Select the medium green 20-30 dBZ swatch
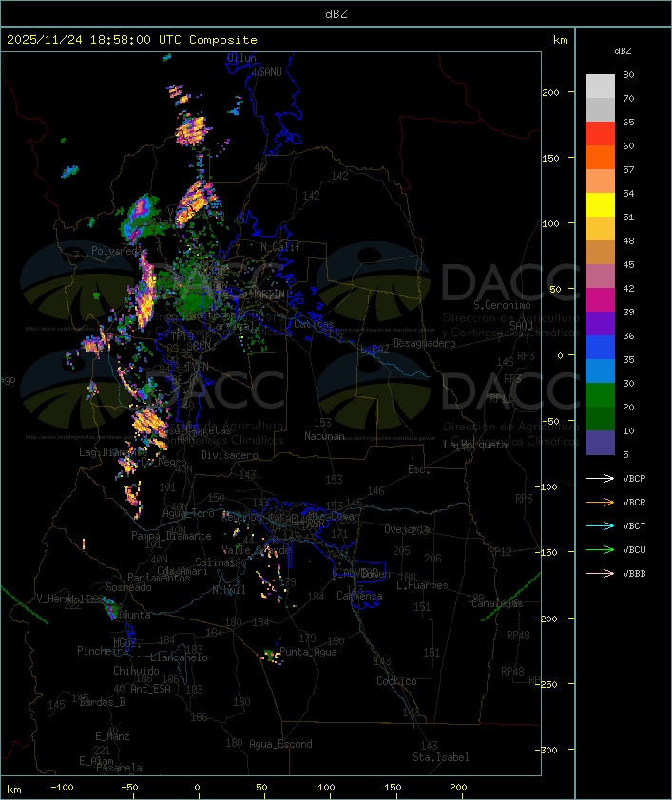Viewport: 672px width, 800px height. click(x=600, y=394)
